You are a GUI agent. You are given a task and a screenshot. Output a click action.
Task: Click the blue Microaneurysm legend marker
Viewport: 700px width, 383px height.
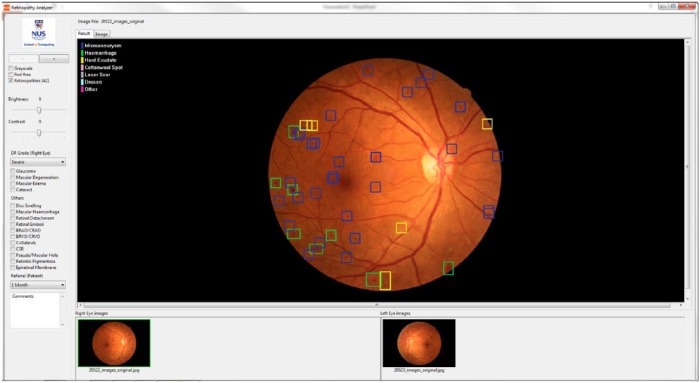tap(82, 46)
